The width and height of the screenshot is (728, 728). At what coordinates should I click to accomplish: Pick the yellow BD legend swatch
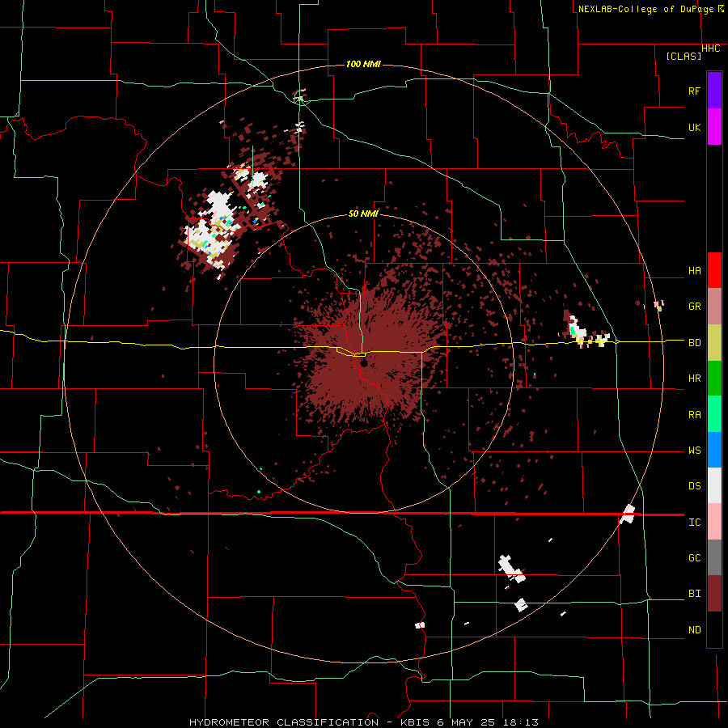[714, 343]
